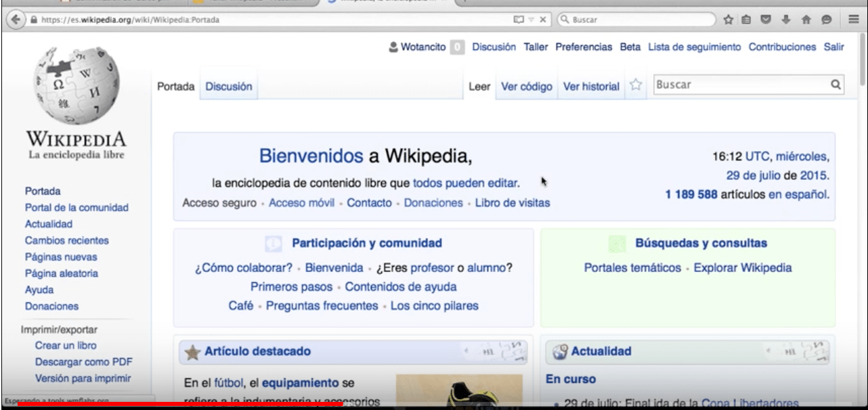This screenshot has width=868, height=410.
Task: Open the address bar history dropdown arrow
Action: [x=533, y=20]
